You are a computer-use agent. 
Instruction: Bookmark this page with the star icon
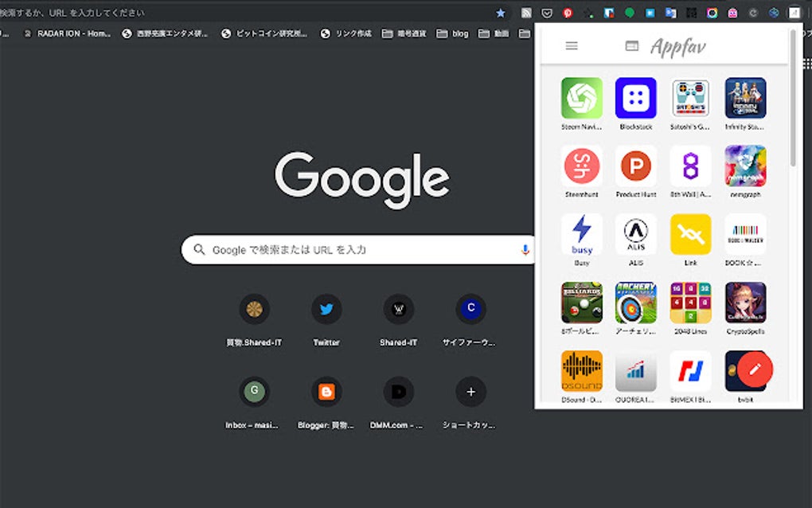pos(500,13)
